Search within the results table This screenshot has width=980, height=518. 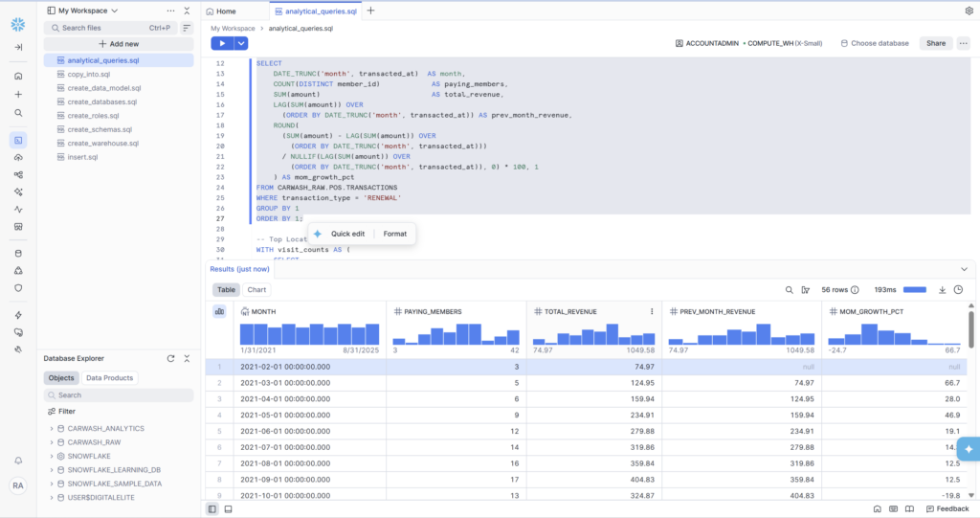[x=790, y=290]
